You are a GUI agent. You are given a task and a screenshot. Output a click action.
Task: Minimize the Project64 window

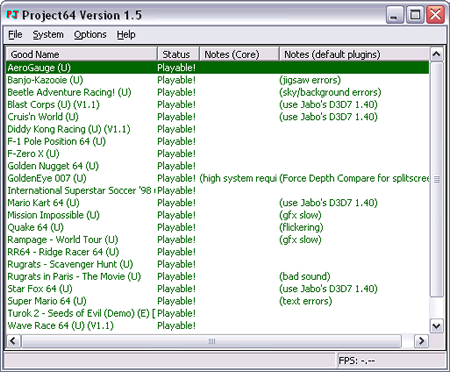pos(395,15)
